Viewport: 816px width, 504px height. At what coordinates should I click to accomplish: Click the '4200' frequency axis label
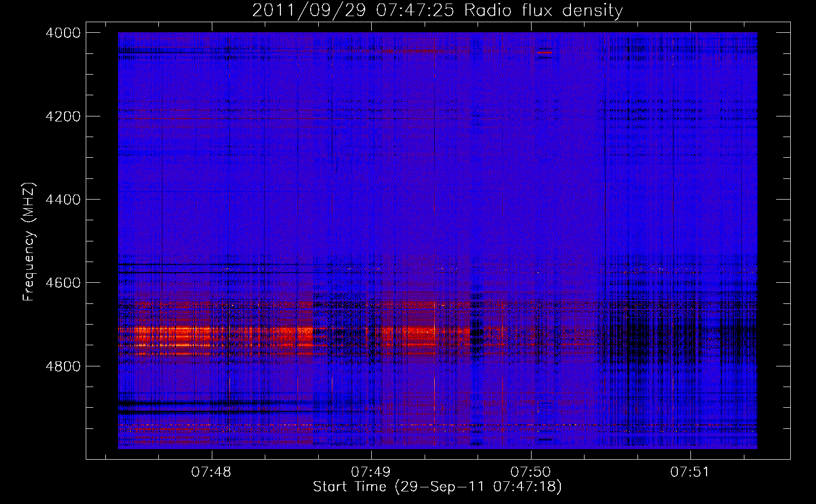[x=63, y=116]
